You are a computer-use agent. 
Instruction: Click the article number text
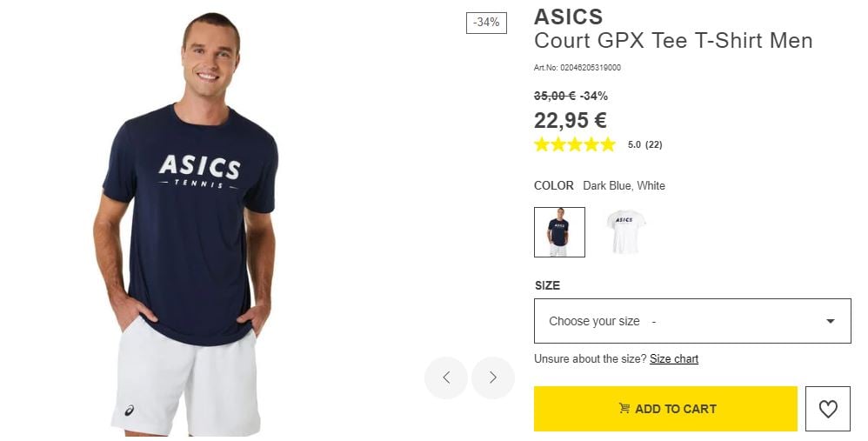578,68
